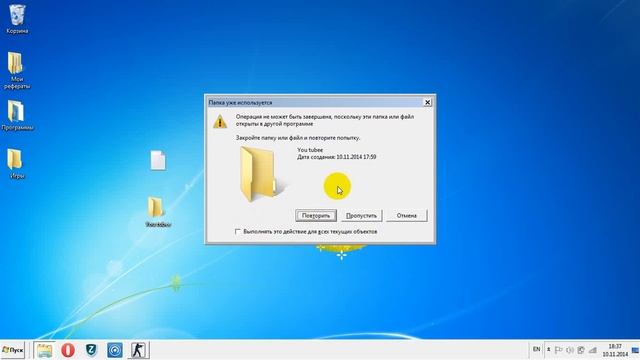The image size is (640, 360).
Task: Open the shield Z app in taskbar
Action: (91, 350)
